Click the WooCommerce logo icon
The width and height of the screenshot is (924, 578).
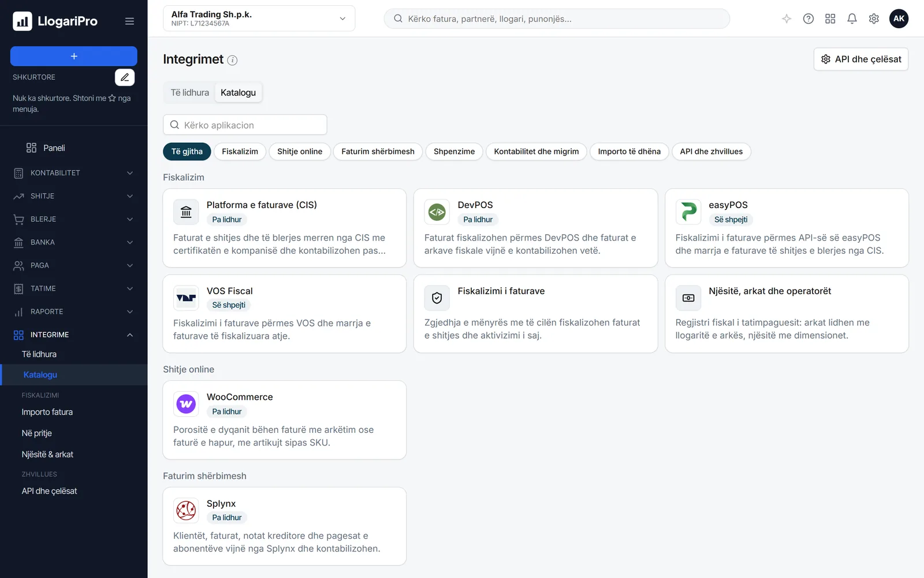[186, 404]
